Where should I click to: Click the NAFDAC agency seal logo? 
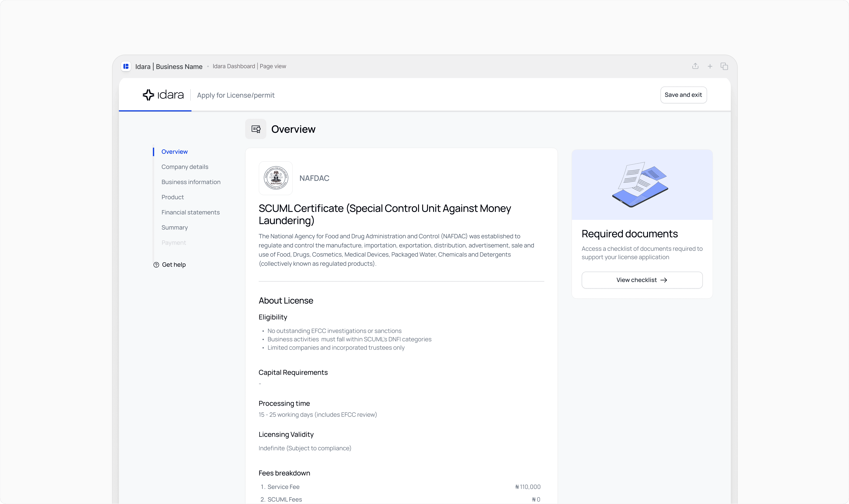(276, 178)
